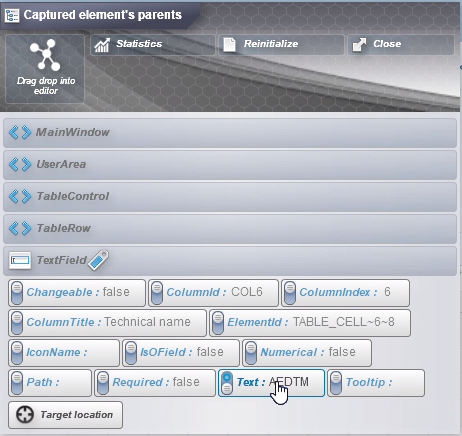Viewport: 462px width, 436px height.
Task: Toggle the Required property switch
Action: point(103,383)
